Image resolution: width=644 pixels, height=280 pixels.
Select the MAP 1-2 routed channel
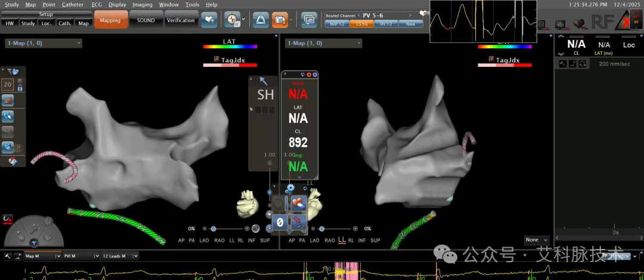click(x=337, y=24)
